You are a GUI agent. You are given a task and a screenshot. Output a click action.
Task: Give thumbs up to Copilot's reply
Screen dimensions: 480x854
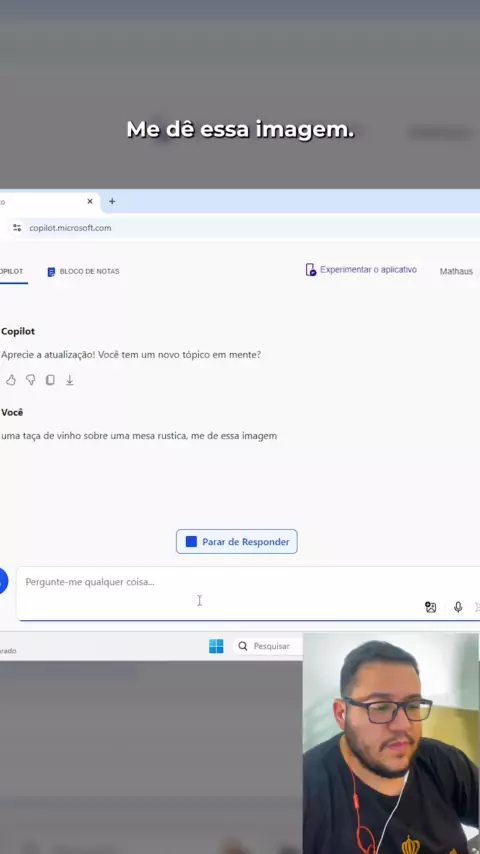(11, 380)
